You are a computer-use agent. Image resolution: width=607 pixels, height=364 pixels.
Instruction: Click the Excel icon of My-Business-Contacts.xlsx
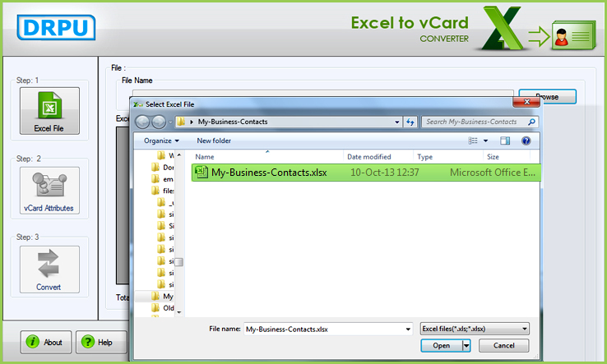[x=202, y=172]
